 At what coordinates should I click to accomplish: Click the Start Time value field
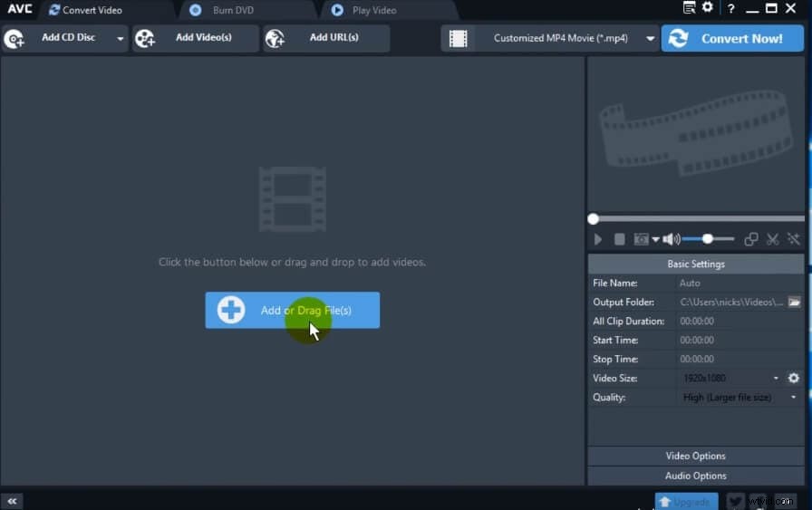tap(740, 341)
